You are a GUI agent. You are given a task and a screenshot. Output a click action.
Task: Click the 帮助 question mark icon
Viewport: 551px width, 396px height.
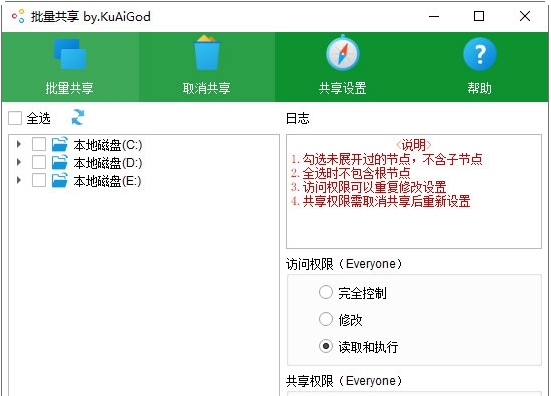(480, 54)
